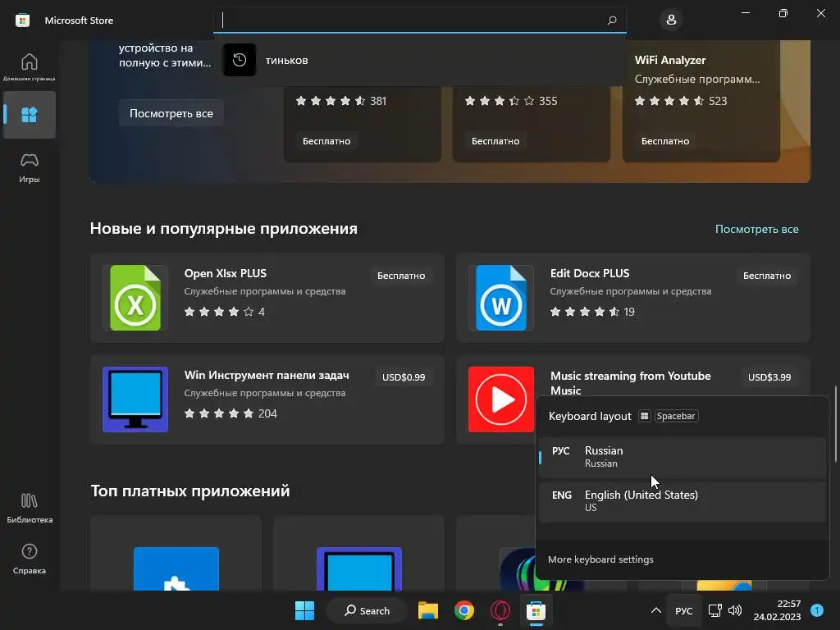This screenshot has height=630, width=840.
Task: Click Бесплатно button under WiFi Analyzer
Action: (664, 141)
